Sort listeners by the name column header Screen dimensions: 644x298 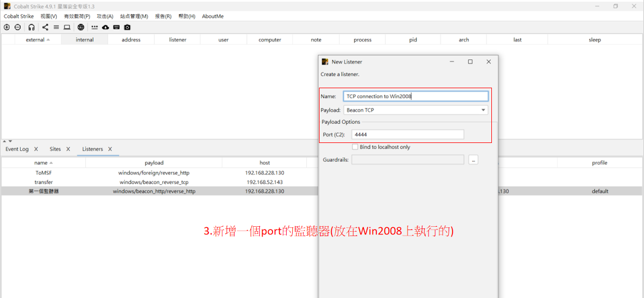43,163
